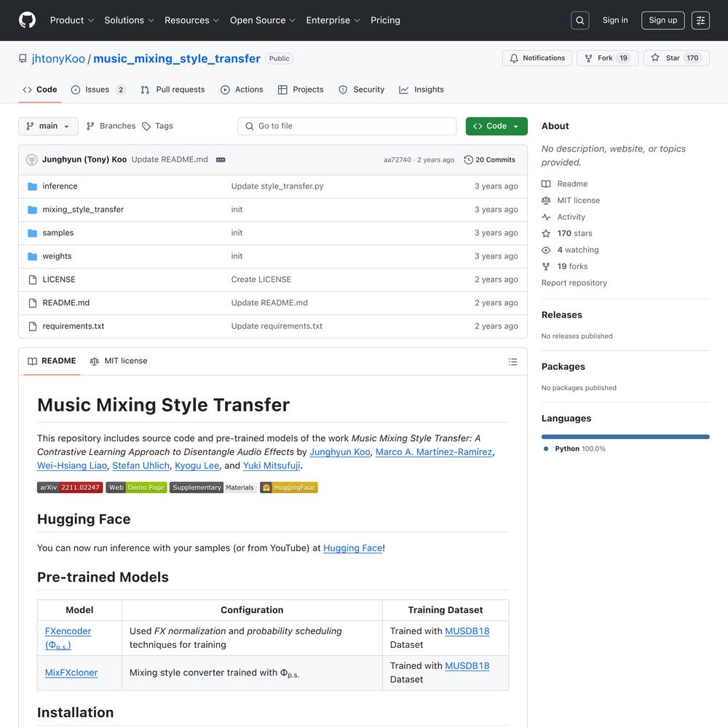Open the Pricing page
Image resolution: width=728 pixels, height=728 pixels.
click(x=385, y=20)
